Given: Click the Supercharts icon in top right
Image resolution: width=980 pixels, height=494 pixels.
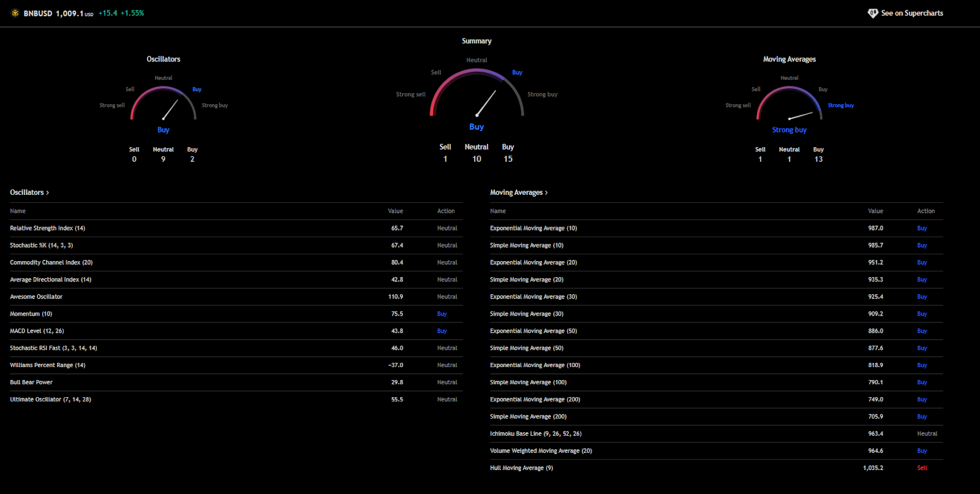Looking at the screenshot, I should (873, 13).
